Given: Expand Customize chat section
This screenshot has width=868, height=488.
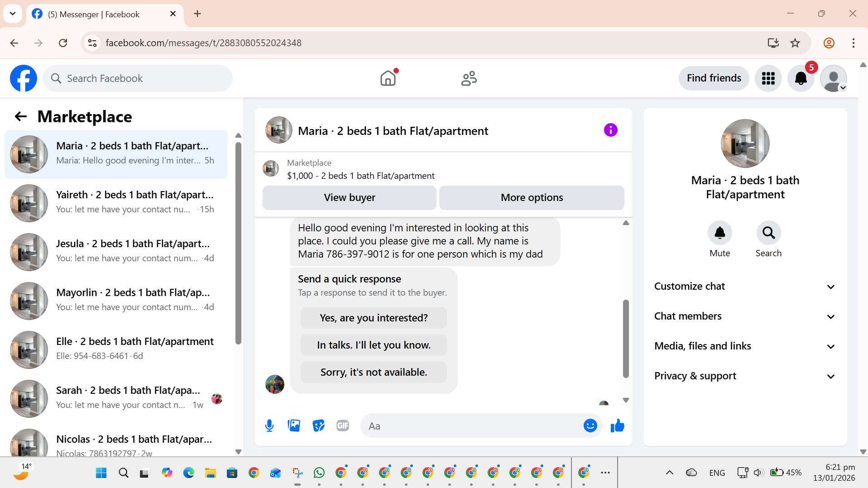Looking at the screenshot, I should [x=745, y=287].
